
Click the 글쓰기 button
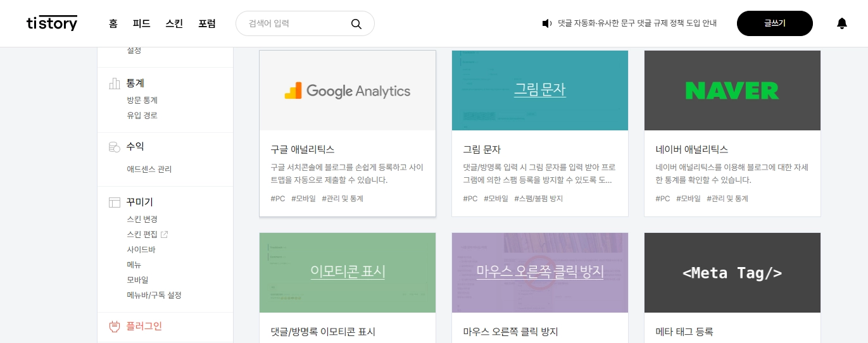click(775, 23)
